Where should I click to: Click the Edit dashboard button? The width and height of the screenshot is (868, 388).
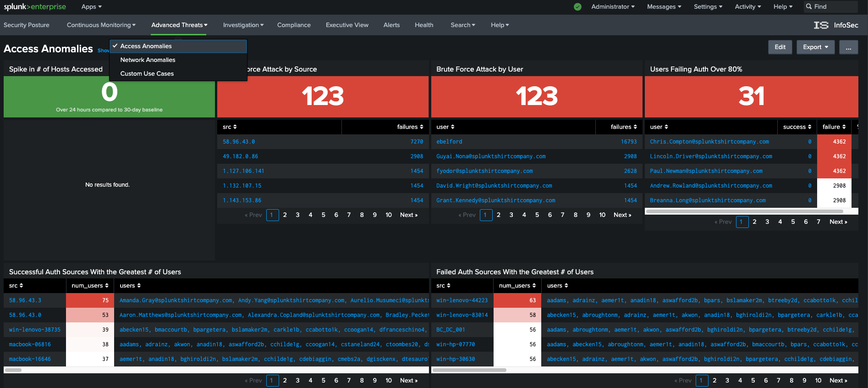[x=780, y=47]
